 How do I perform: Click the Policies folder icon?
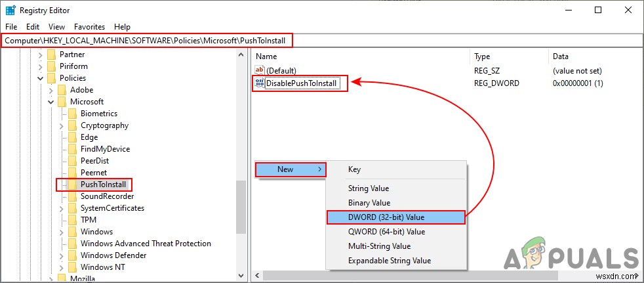pyautogui.click(x=51, y=78)
